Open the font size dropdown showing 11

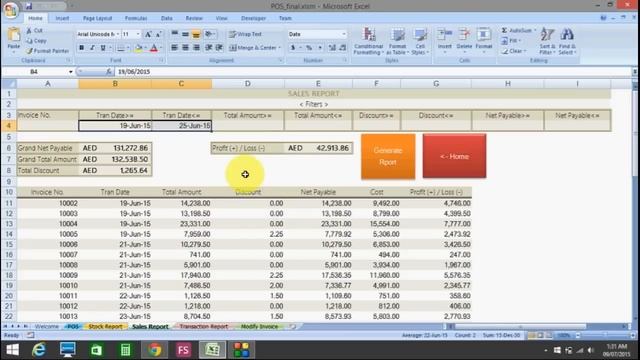138,34
